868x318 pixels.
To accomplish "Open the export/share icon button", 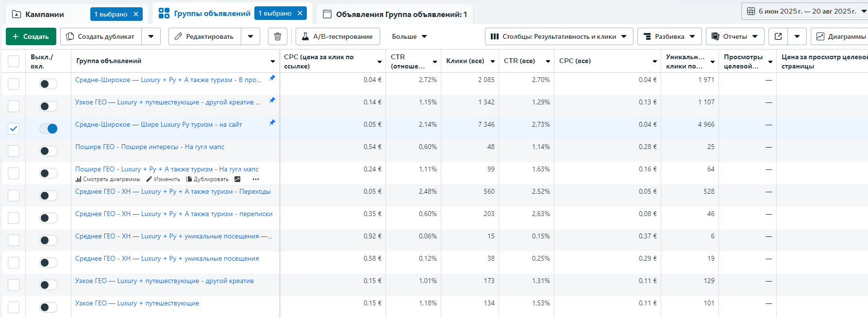I will [x=778, y=36].
